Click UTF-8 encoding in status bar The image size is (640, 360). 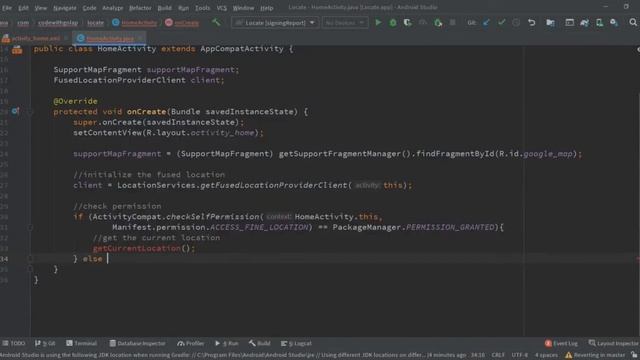pyautogui.click(x=520, y=355)
